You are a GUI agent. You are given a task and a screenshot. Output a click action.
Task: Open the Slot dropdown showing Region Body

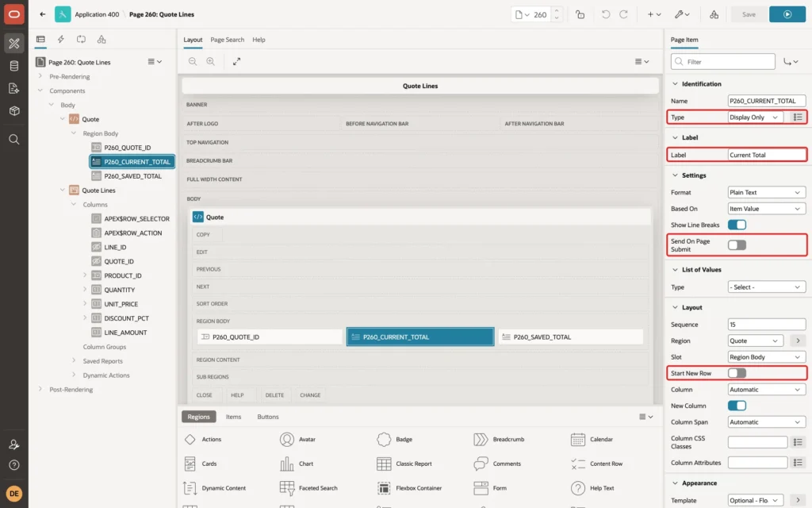(x=767, y=357)
